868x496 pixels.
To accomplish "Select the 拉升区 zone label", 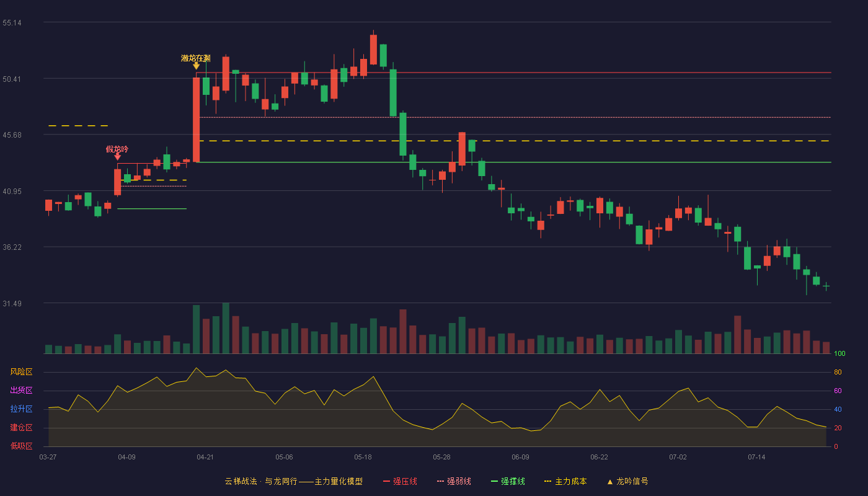I will [21, 409].
